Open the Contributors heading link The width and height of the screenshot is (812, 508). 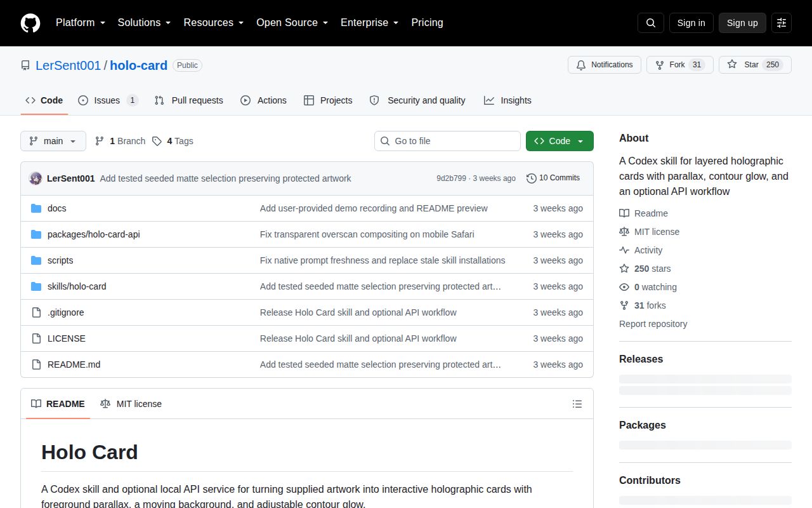[650, 480]
